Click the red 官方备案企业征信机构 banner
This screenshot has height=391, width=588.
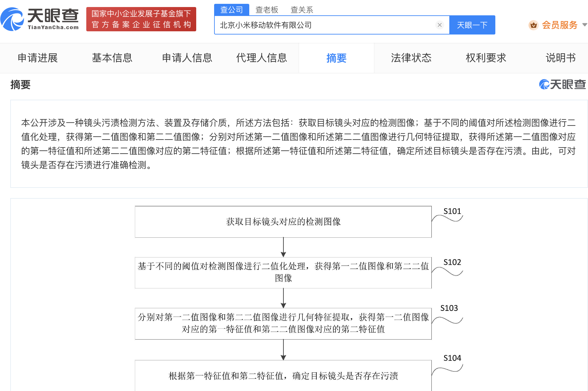(x=141, y=19)
